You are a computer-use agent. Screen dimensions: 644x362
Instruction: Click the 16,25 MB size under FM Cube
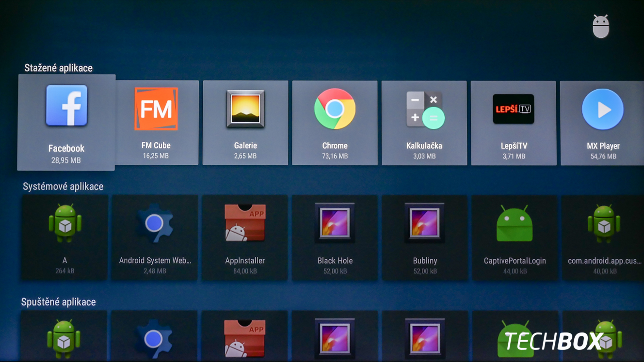pos(156,156)
